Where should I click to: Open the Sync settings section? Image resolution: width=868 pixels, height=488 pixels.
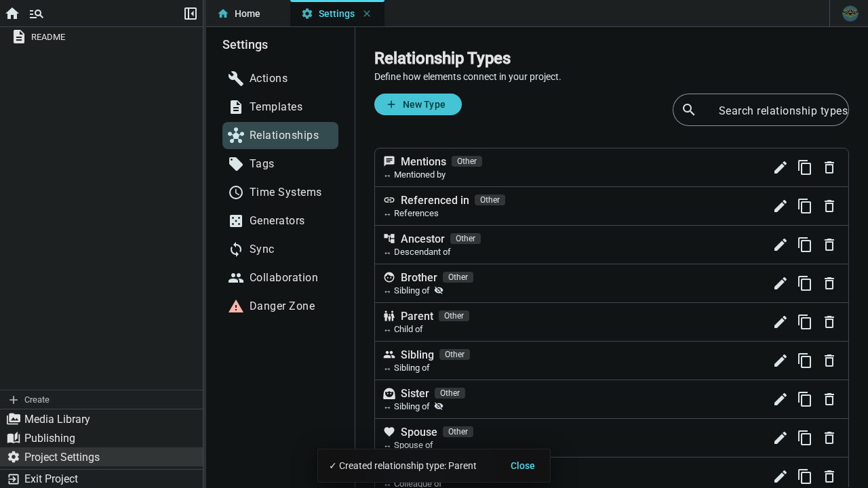pos(280,249)
